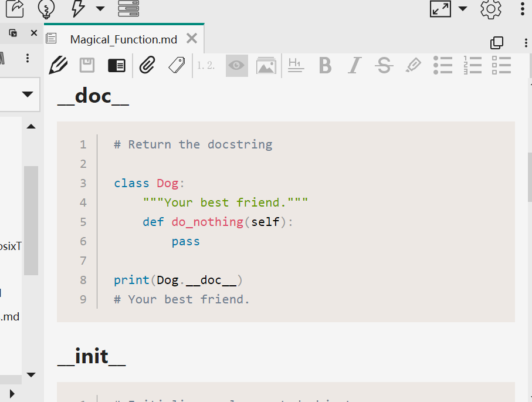The height and width of the screenshot is (402, 532).
Task: Switch to the Magical_Function.md tab
Action: pyautogui.click(x=124, y=39)
